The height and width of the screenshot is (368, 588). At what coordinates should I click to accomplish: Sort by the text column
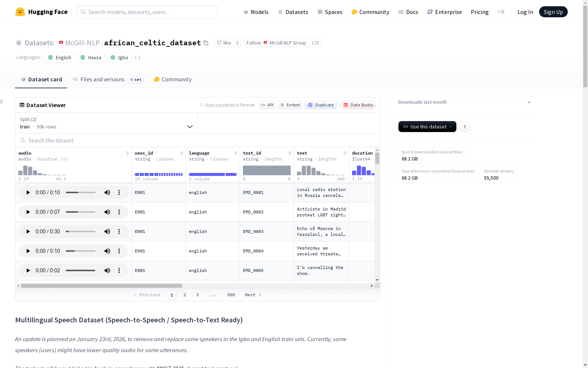coord(345,153)
